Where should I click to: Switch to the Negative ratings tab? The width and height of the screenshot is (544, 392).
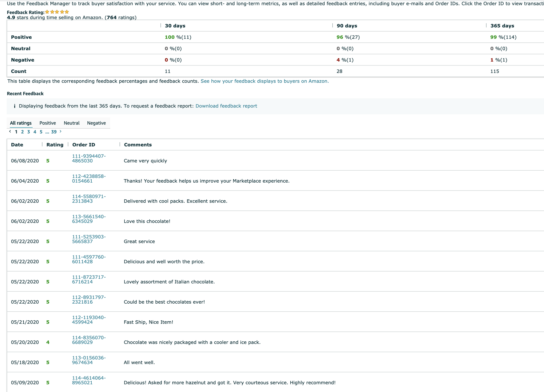coord(96,123)
